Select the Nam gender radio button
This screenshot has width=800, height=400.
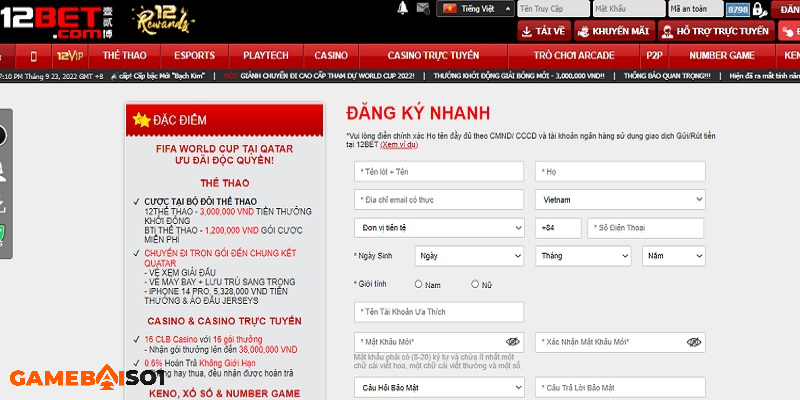pyautogui.click(x=418, y=284)
